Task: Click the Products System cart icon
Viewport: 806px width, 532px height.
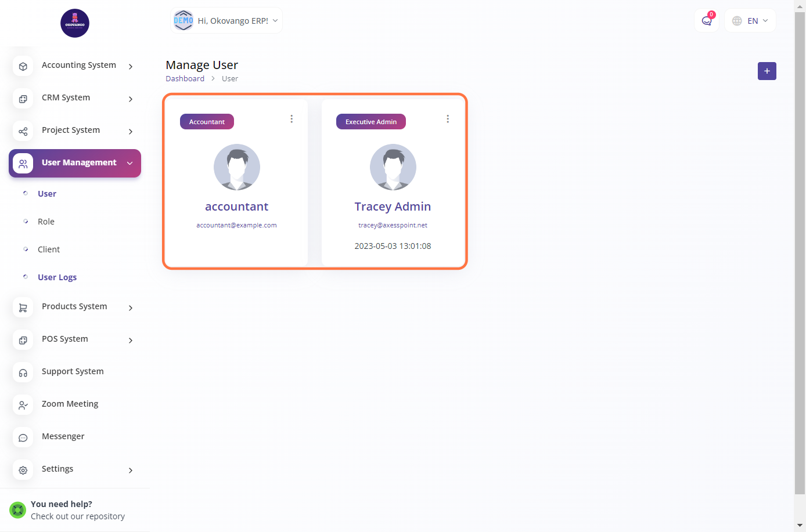Action: [23, 307]
